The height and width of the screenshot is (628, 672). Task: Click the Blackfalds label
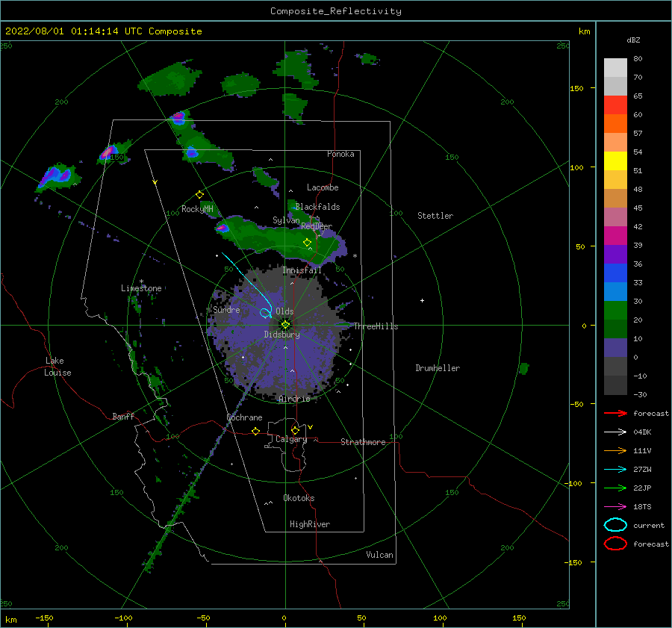coord(317,207)
